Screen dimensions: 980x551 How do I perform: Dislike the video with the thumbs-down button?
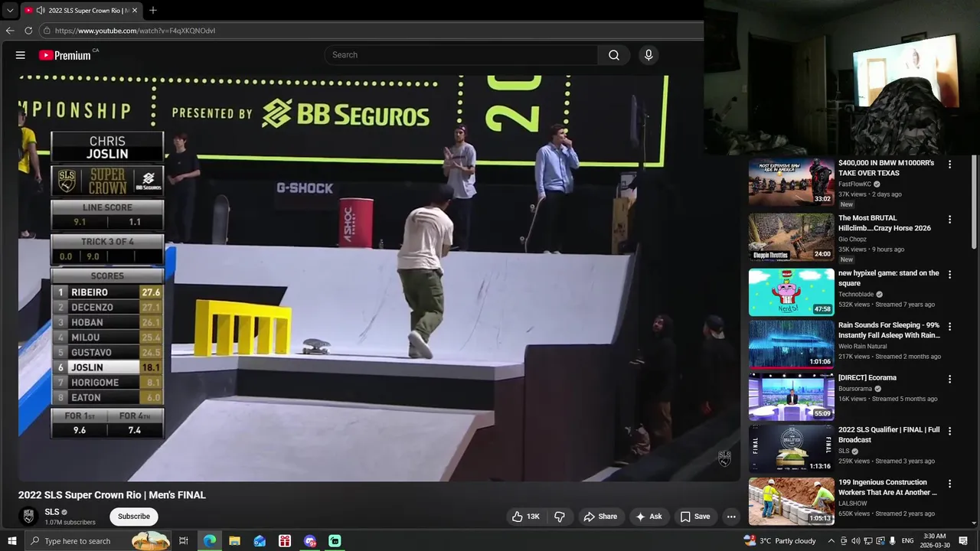pyautogui.click(x=560, y=517)
